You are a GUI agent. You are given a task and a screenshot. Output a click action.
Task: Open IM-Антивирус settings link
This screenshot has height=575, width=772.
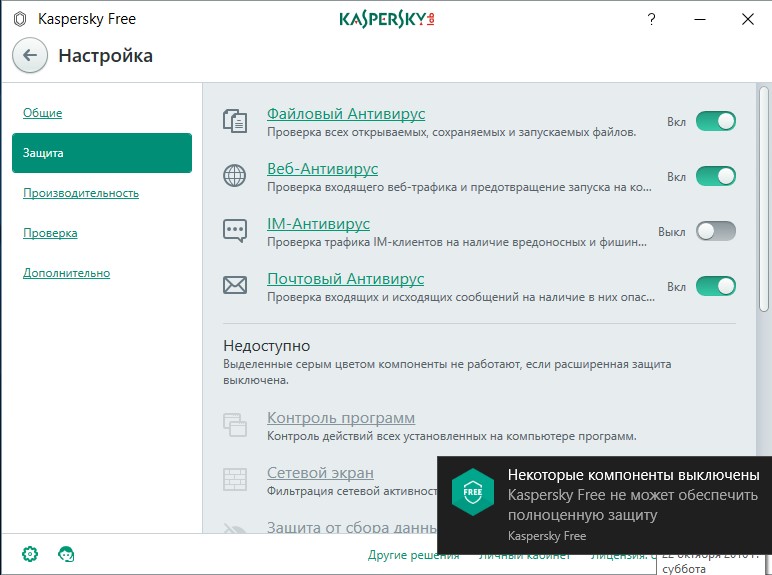(318, 224)
